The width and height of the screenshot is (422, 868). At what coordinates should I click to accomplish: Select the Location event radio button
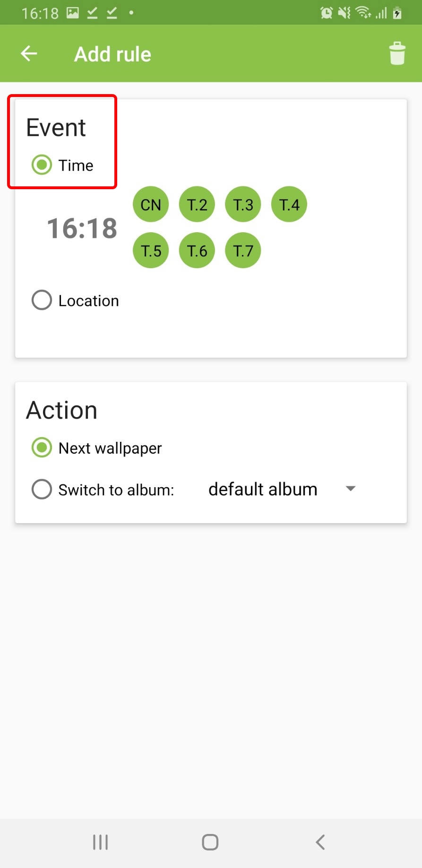point(42,300)
